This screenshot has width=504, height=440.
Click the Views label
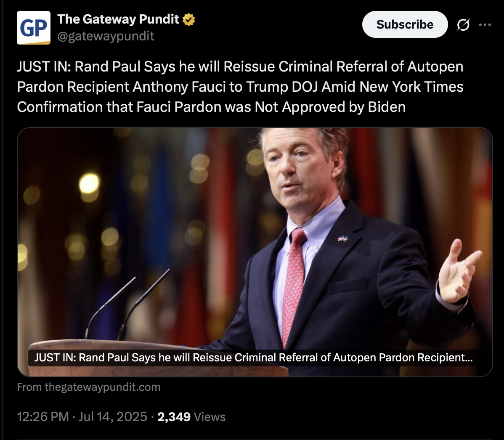(x=210, y=417)
